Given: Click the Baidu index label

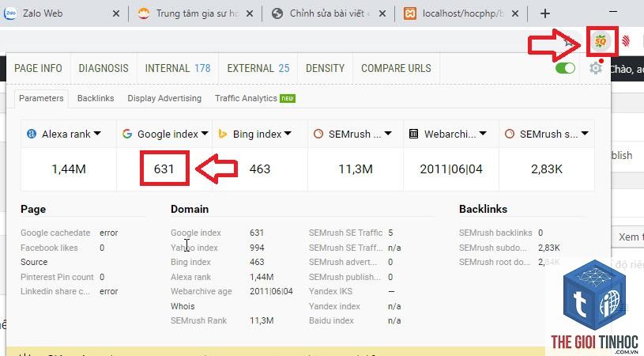Looking at the screenshot, I should pos(331,320).
